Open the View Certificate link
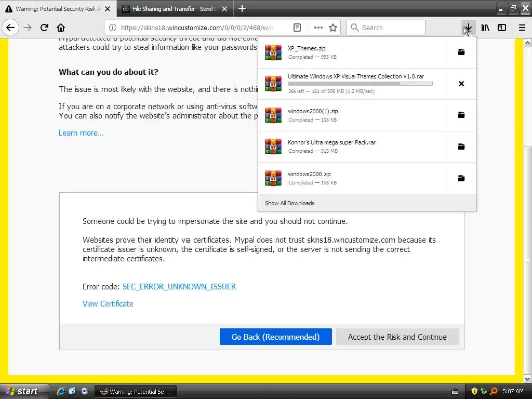 [x=108, y=304]
